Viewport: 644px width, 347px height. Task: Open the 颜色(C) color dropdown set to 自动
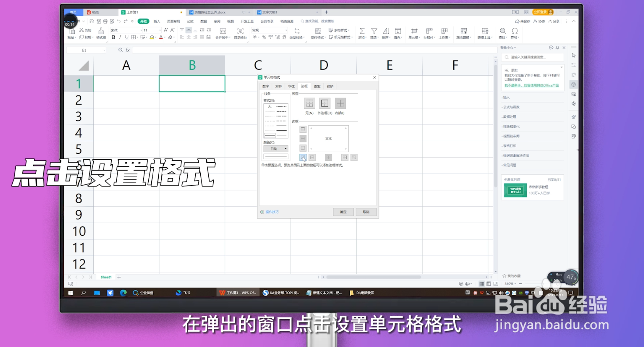(x=276, y=148)
